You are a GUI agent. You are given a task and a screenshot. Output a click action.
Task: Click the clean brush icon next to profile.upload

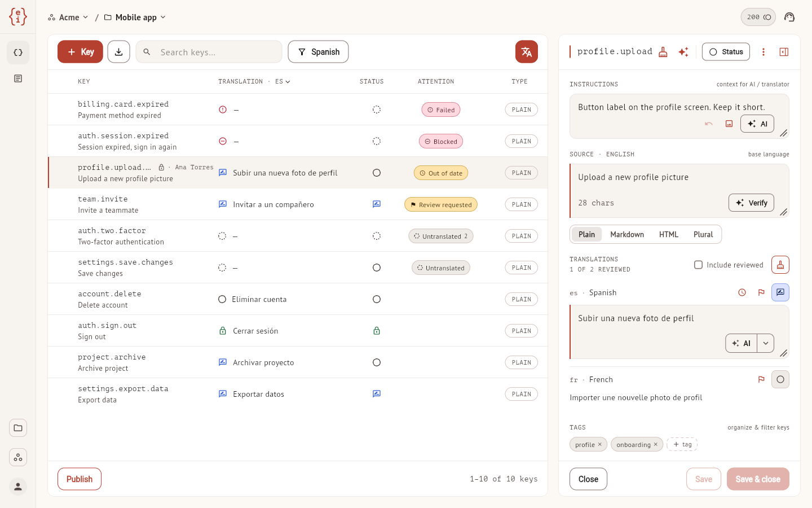click(x=663, y=52)
